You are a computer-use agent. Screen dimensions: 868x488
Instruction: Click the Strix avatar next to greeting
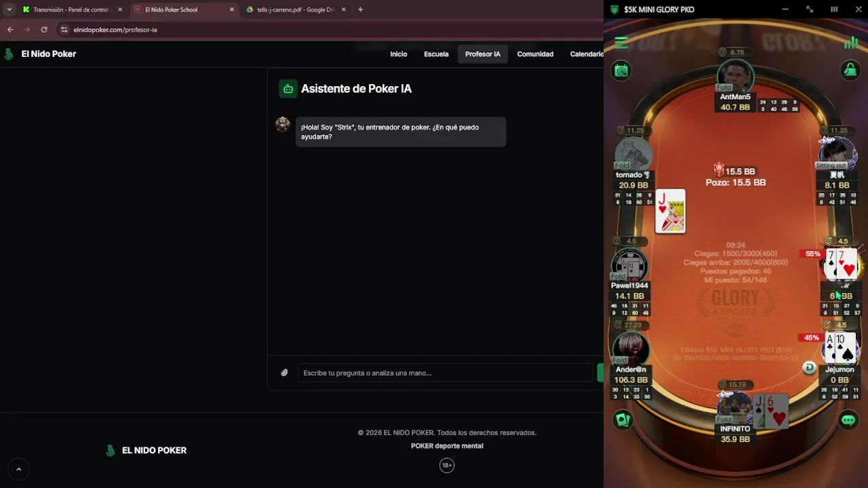283,124
